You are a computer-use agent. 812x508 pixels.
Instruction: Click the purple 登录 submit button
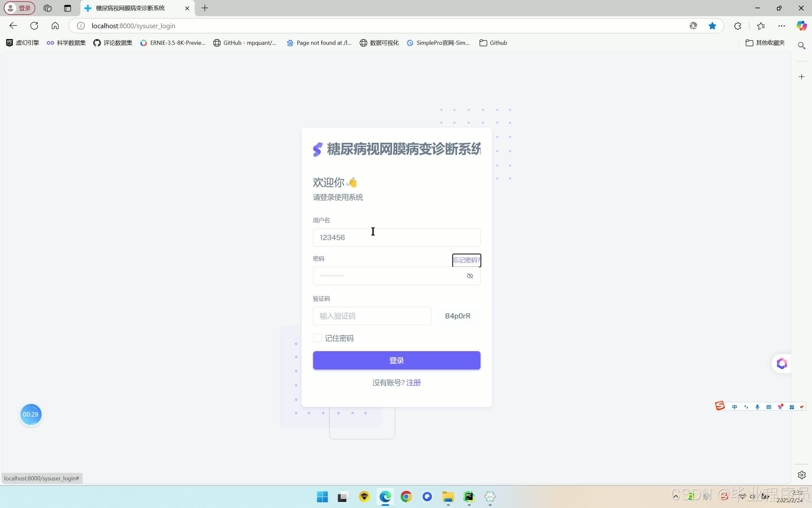click(396, 360)
